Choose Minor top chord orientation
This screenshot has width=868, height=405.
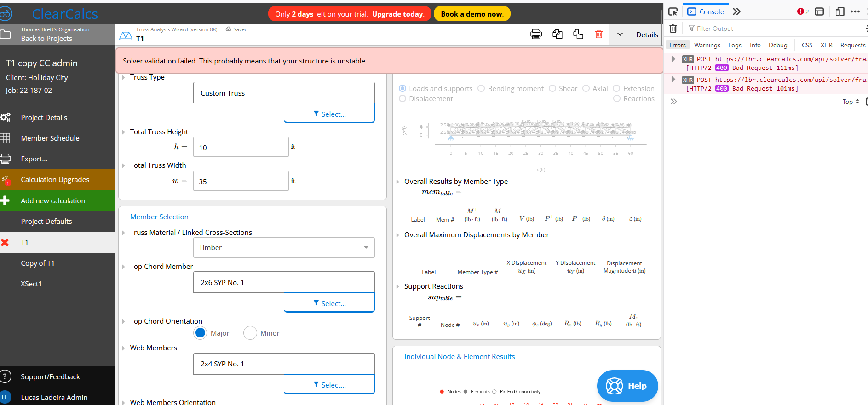[250, 333]
